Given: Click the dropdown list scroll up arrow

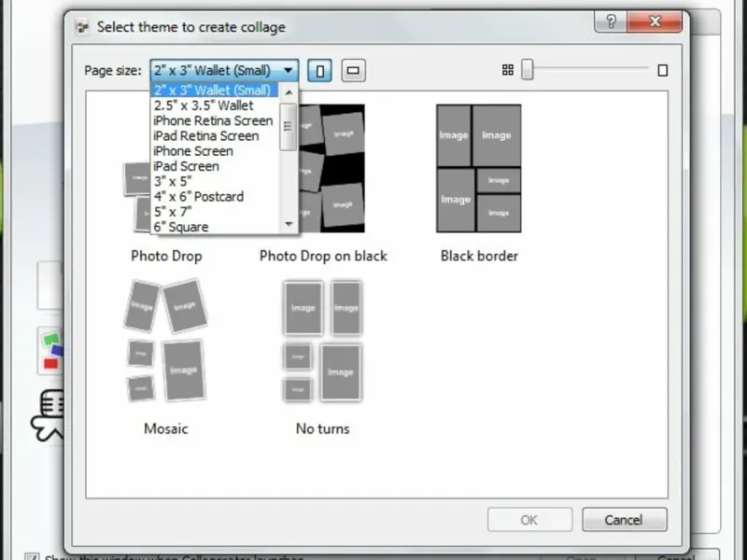Looking at the screenshot, I should 289,92.
